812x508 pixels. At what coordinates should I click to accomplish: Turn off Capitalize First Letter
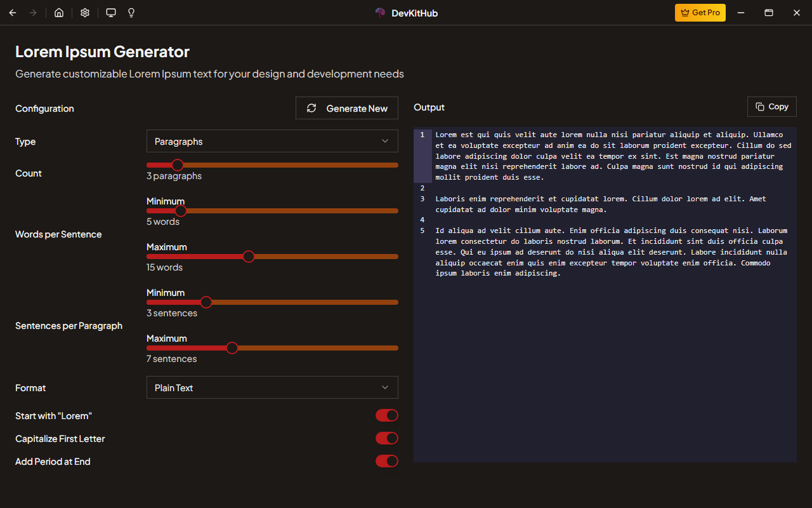(x=387, y=438)
